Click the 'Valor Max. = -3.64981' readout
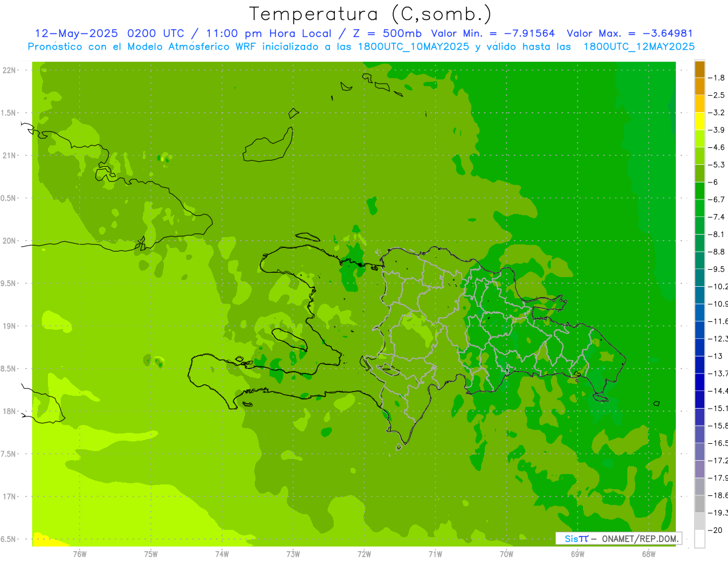This screenshot has height=562, width=728. (630, 33)
